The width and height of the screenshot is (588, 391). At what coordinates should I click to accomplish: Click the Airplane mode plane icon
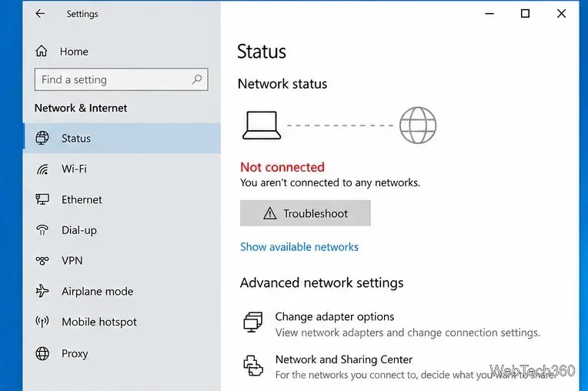[x=42, y=291]
